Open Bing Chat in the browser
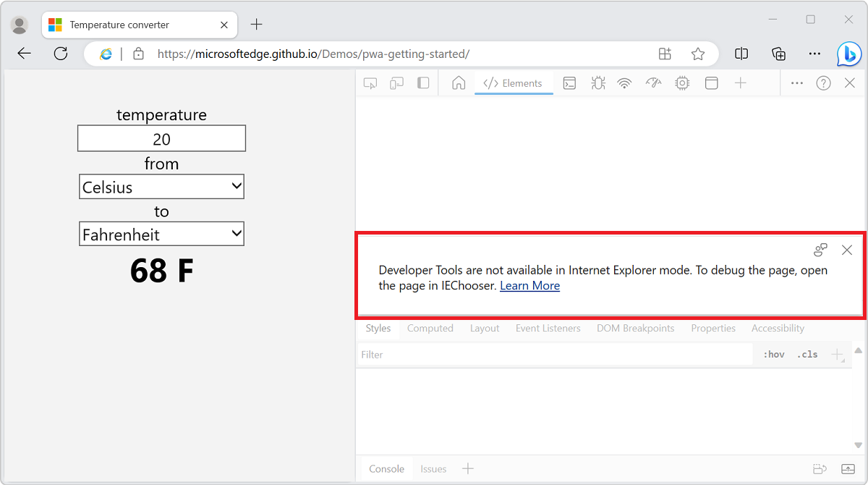 (x=848, y=54)
